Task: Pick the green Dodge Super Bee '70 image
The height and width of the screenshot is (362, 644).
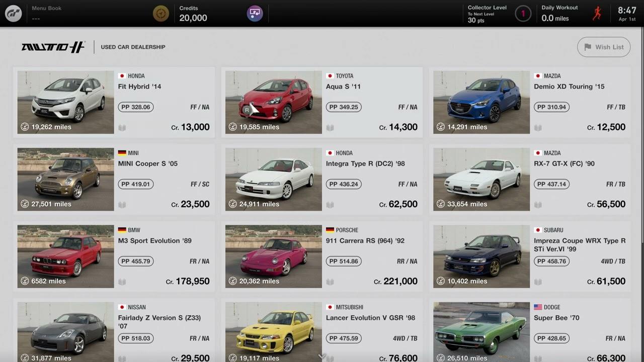Action: pyautogui.click(x=481, y=329)
